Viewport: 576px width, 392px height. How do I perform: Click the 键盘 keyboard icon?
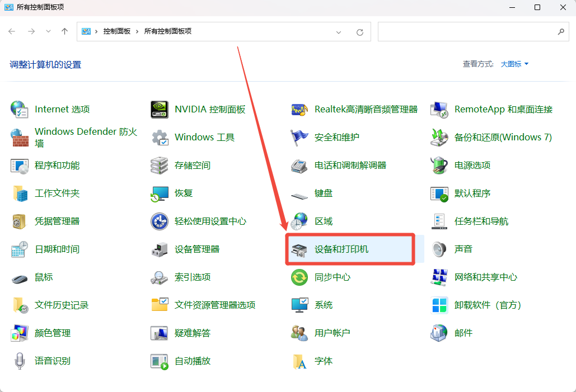coord(299,196)
